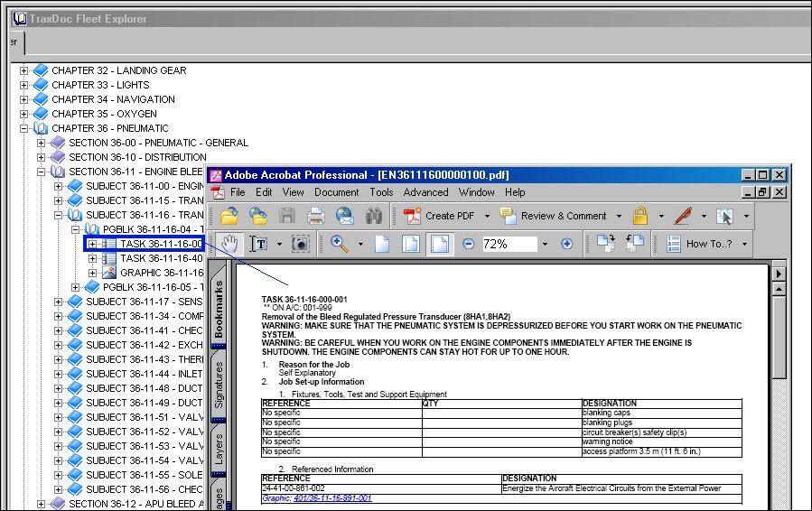
Task: Activate the Snapshot camera tool
Action: 300,244
